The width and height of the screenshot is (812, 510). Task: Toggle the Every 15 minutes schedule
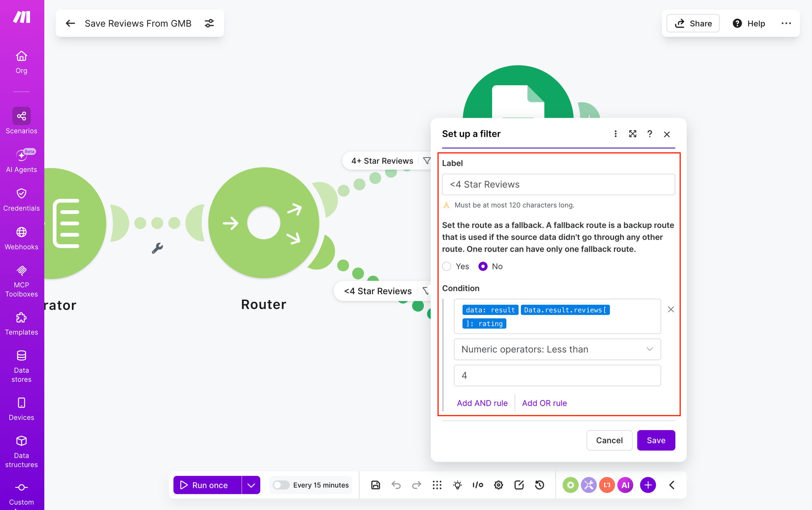[281, 485]
